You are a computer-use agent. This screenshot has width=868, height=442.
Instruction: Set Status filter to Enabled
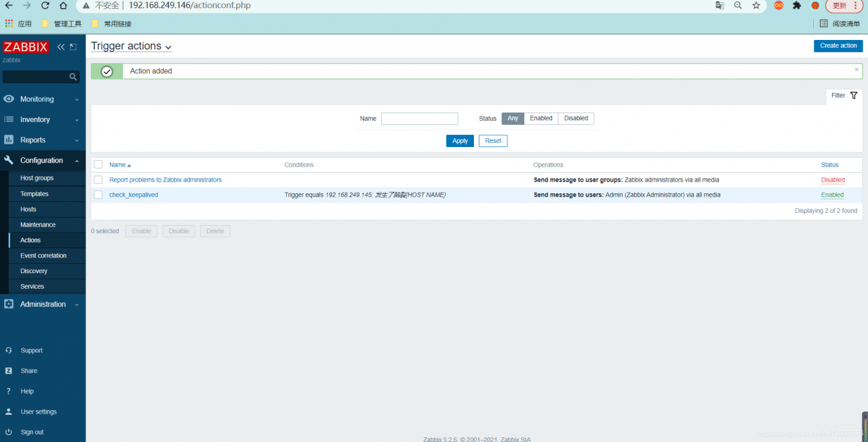[x=541, y=119]
